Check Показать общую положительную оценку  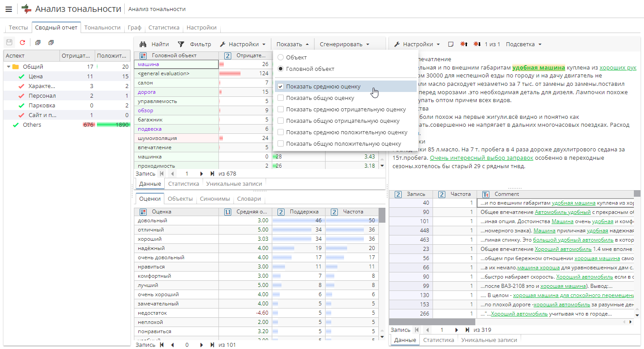tap(281, 144)
